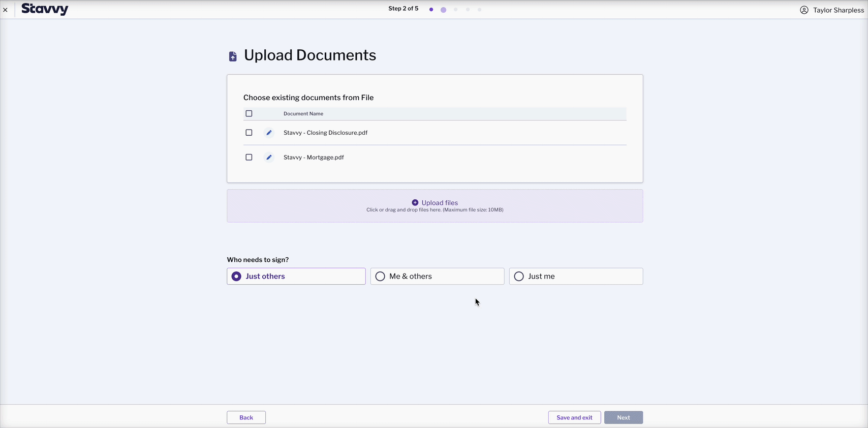This screenshot has width=868, height=428.
Task: Go to the first step progress dot
Action: point(431,10)
